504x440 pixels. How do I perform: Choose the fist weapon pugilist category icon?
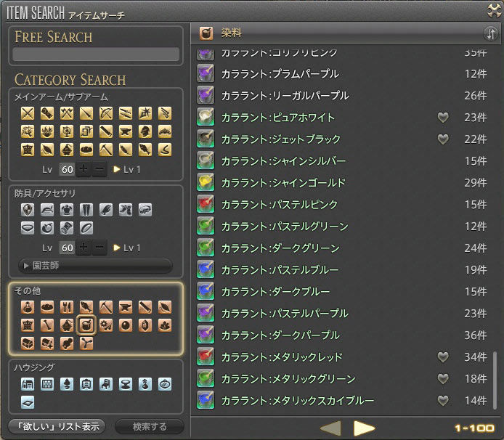[47, 113]
